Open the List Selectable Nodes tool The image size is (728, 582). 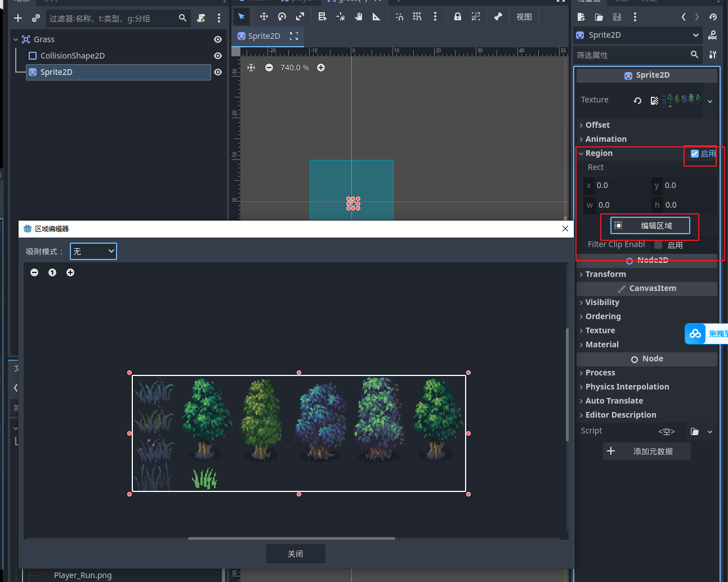(x=323, y=16)
